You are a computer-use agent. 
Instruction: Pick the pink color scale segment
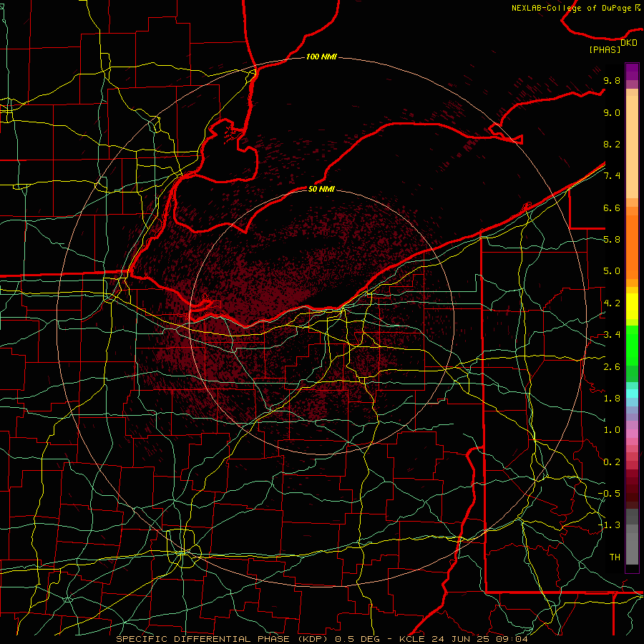632,434
